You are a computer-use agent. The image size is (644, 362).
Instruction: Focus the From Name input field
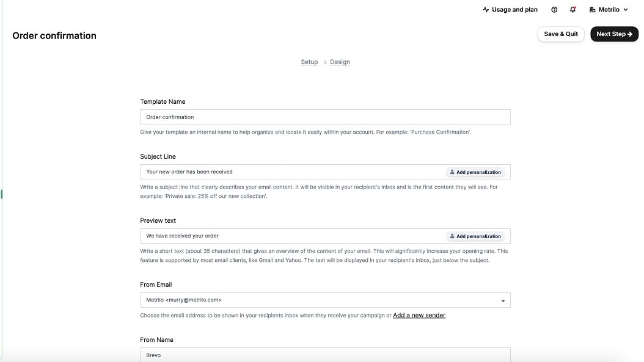(325, 355)
